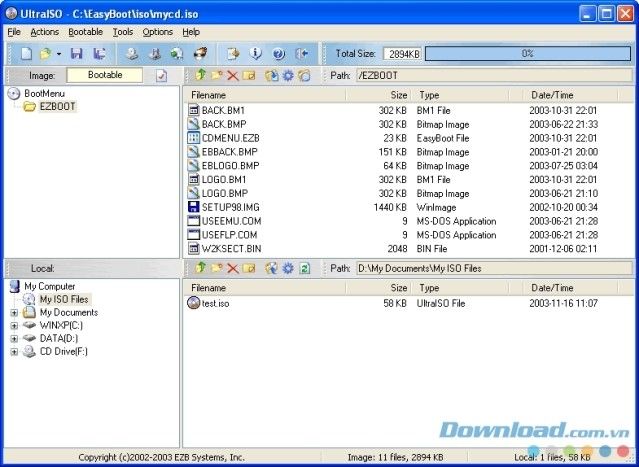Click the blue gear icon in local toolbar
Screen dimensions: 639x467
tap(288, 268)
